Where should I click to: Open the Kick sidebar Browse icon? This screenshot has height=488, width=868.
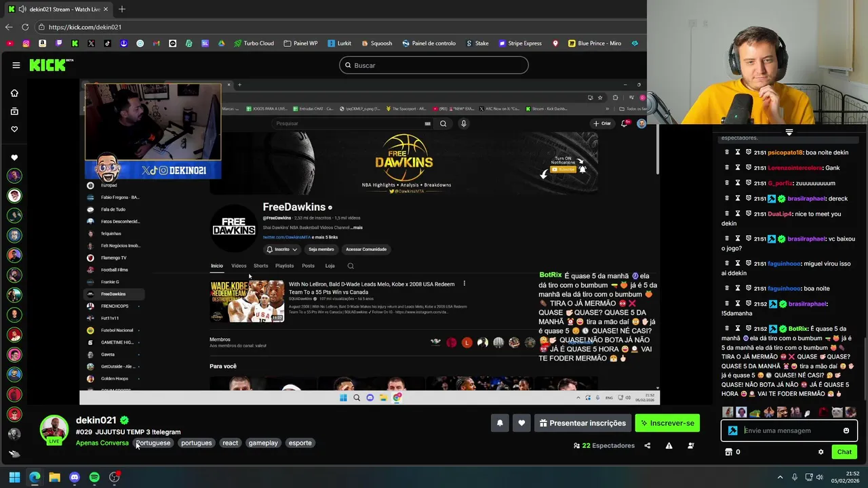(14, 111)
